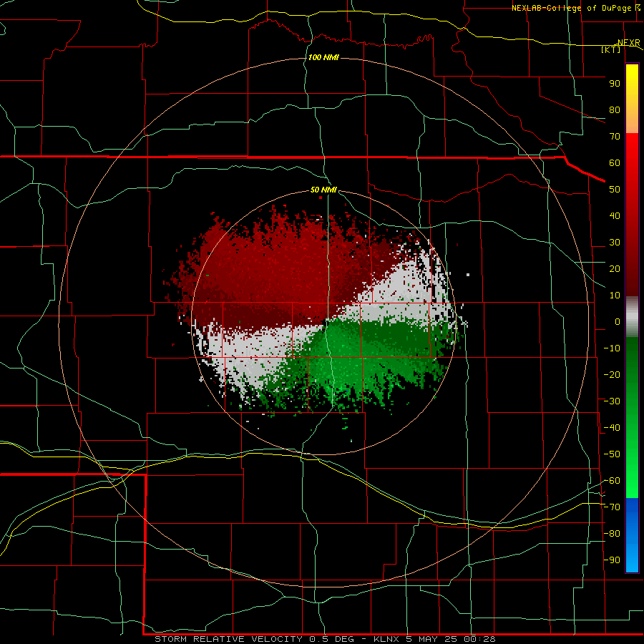Click the 50 value on the velocity scale
This screenshot has width=644, height=644.
coord(615,190)
